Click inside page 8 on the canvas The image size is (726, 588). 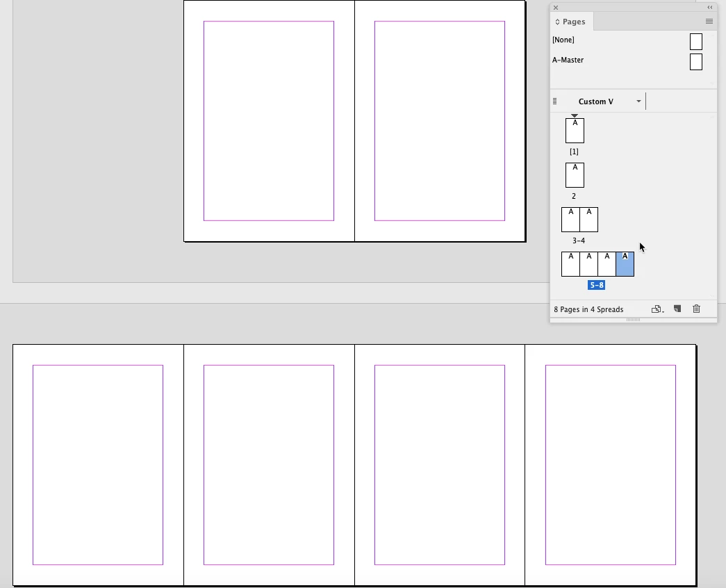tap(610, 465)
